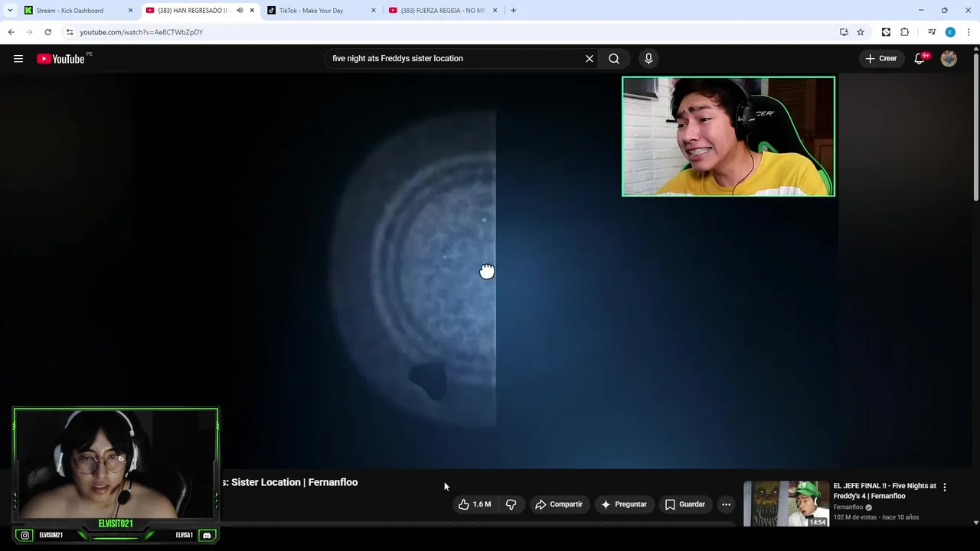Clear the YouTube search text with X
The image size is (980, 551).
pyautogui.click(x=590, y=59)
